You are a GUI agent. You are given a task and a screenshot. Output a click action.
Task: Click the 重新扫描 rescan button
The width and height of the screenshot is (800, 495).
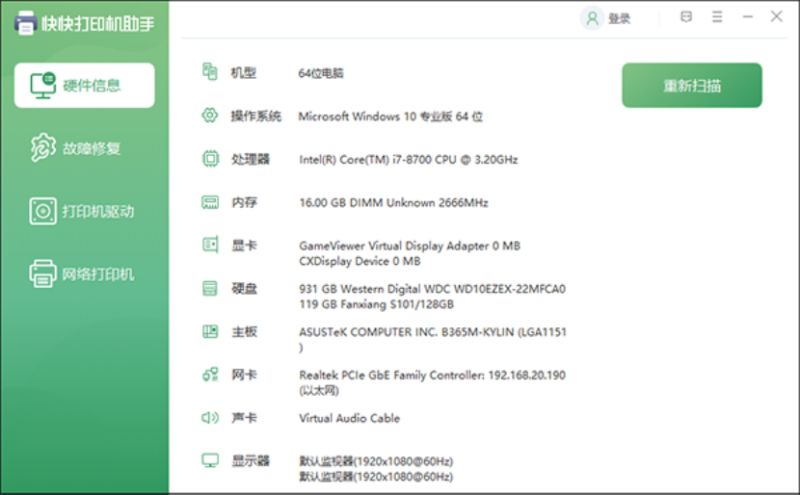click(x=692, y=85)
